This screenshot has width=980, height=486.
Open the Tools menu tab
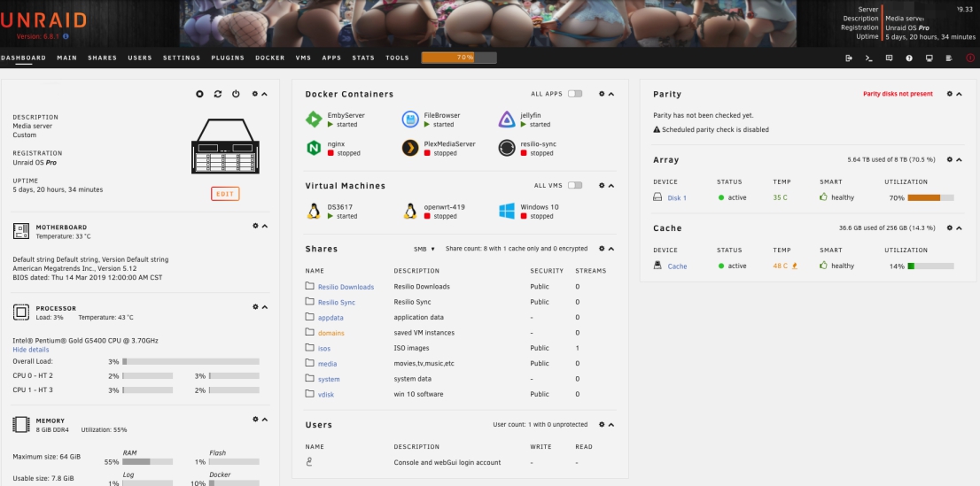[397, 58]
